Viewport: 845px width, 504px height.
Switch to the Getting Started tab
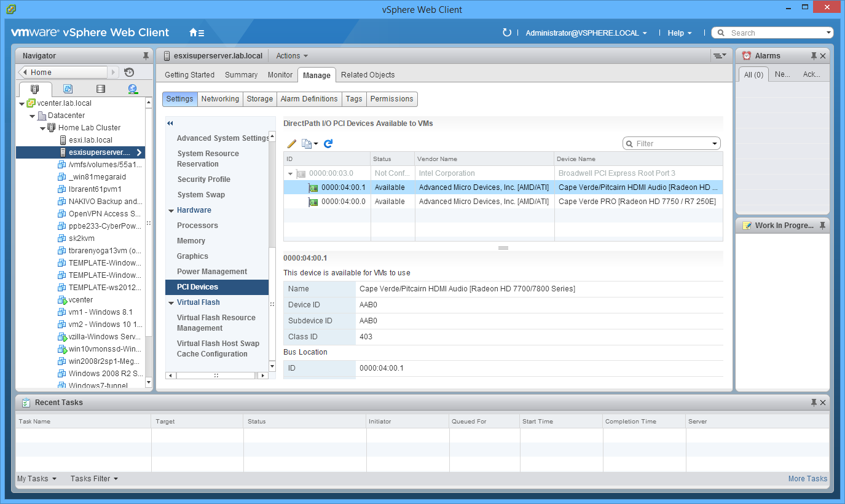point(190,75)
